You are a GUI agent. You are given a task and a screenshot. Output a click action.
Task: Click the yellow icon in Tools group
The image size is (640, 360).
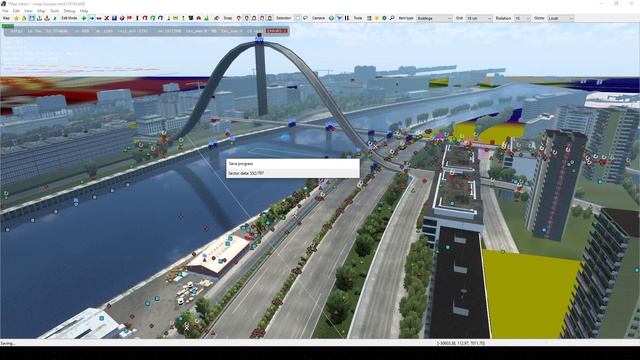(x=377, y=18)
